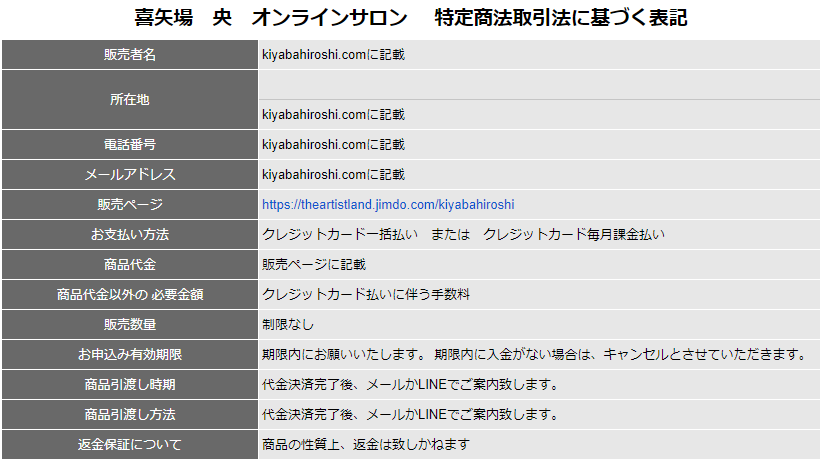Select the 所在地 label cell
This screenshot has height=459, width=821.
pos(130,100)
